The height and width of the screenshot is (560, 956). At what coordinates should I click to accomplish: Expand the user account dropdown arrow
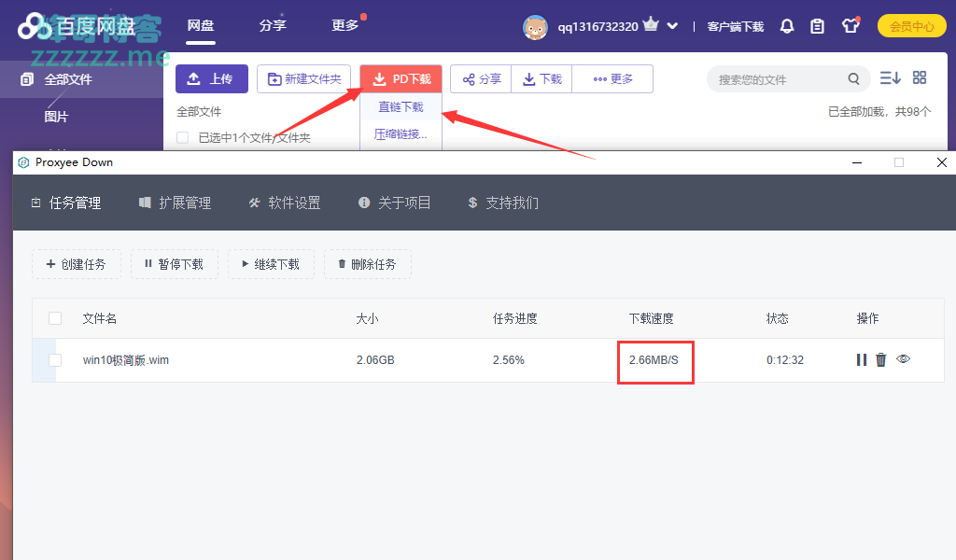click(x=672, y=26)
